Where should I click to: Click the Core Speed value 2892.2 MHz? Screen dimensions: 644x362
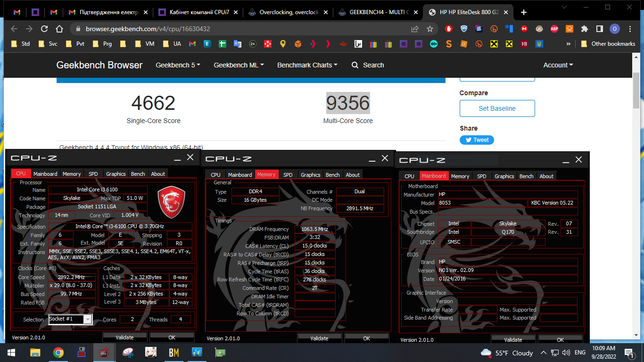click(71, 277)
